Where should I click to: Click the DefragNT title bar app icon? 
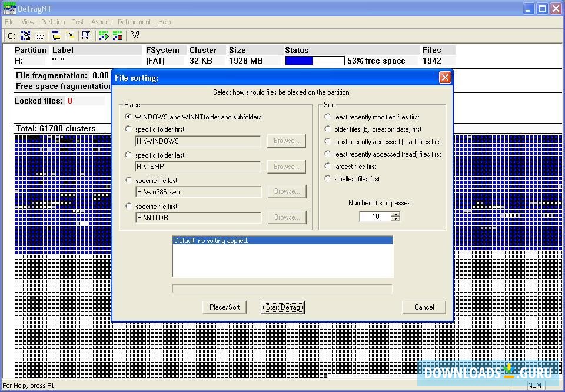pos(9,8)
